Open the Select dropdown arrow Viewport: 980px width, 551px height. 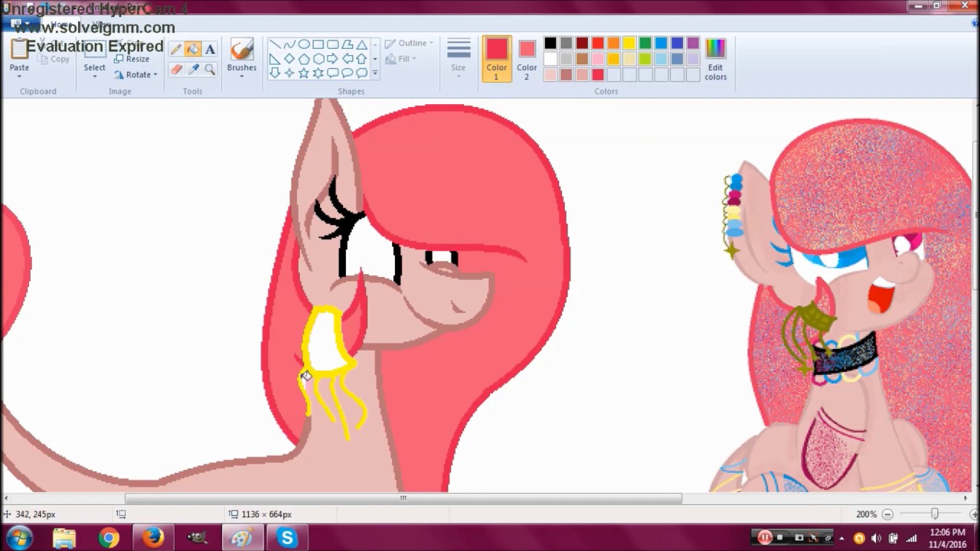tap(95, 76)
